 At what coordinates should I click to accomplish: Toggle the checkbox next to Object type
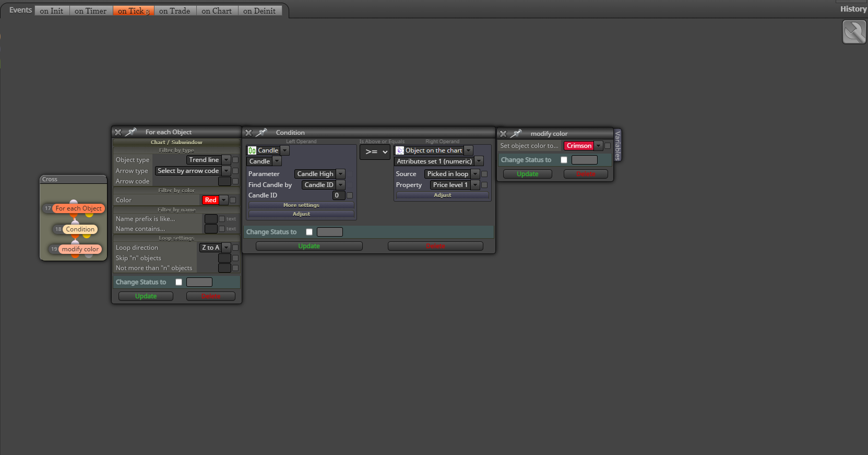pos(235,160)
